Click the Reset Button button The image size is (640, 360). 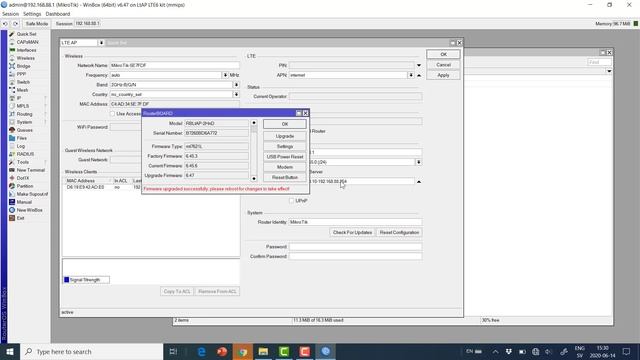(284, 178)
